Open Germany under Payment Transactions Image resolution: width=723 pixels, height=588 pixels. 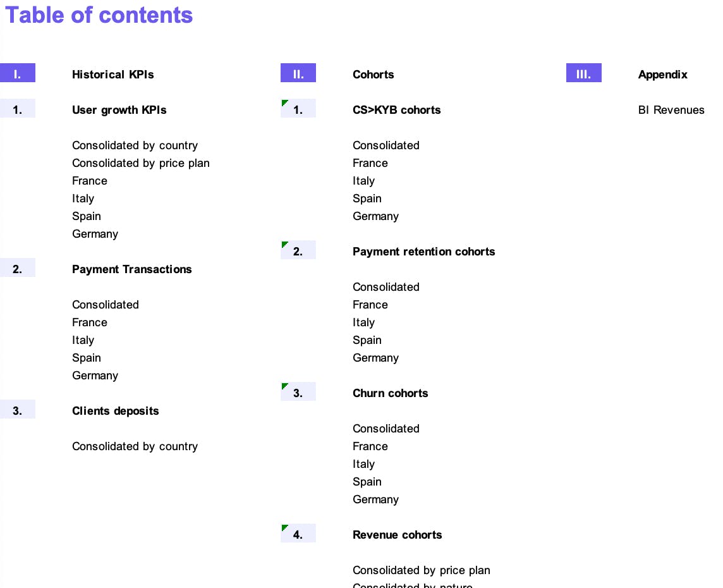[x=95, y=376]
